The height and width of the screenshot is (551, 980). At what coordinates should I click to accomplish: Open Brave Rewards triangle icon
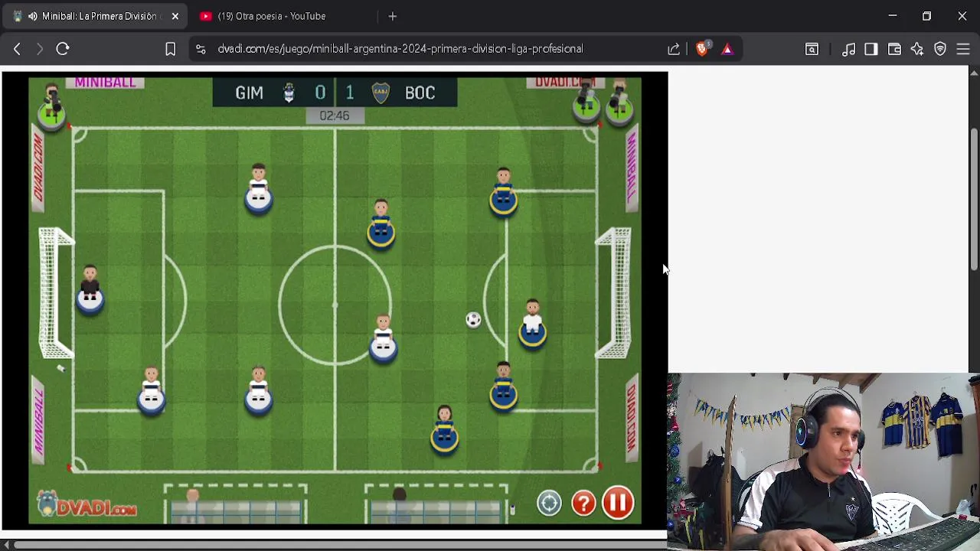coord(727,49)
